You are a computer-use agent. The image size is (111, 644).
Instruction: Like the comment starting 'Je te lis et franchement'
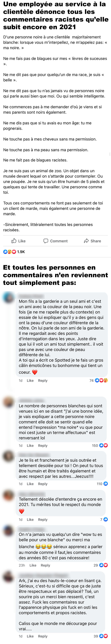30,484
